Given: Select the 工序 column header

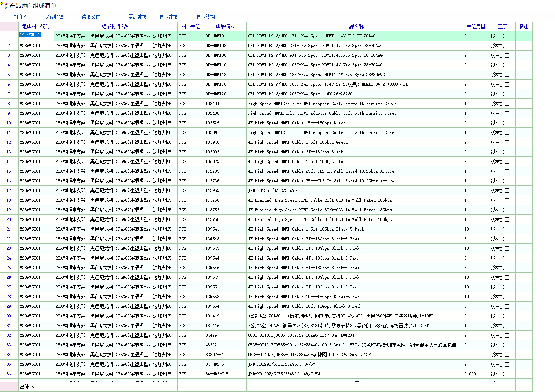Looking at the screenshot, I should point(502,26).
